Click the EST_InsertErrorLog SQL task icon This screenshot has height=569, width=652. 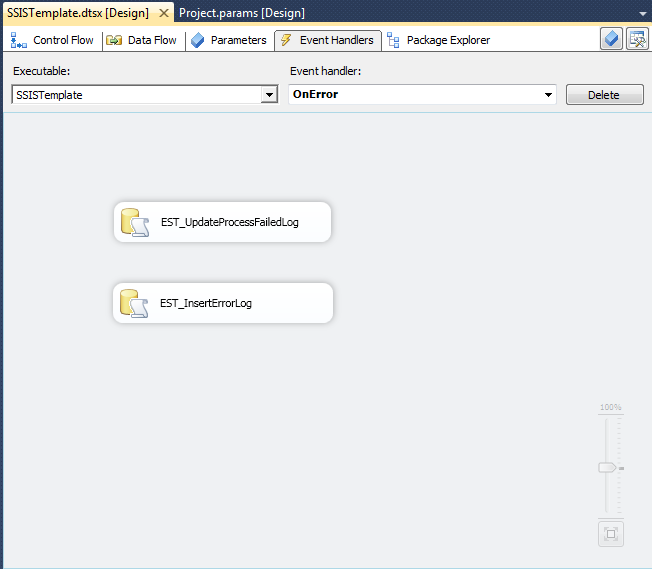(134, 304)
